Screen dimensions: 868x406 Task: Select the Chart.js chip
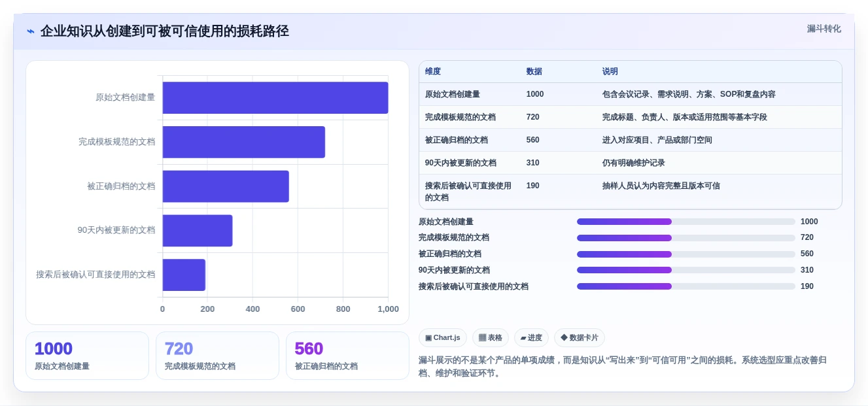tap(443, 337)
